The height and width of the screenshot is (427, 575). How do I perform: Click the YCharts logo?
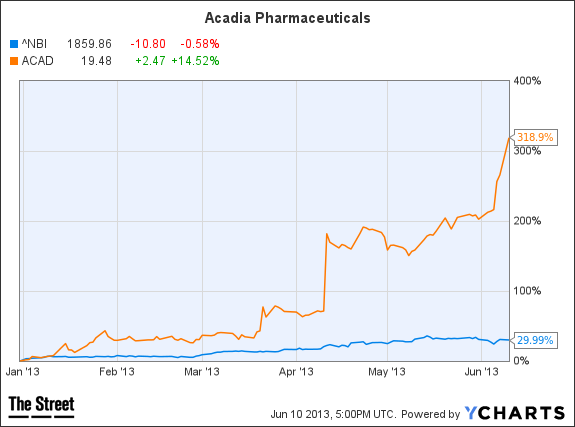[x=515, y=413]
